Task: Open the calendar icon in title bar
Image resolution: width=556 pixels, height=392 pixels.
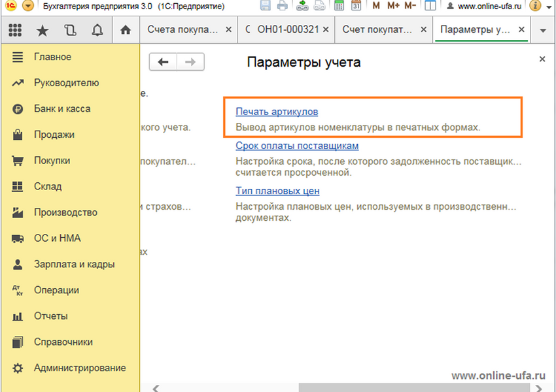Action: click(356, 6)
